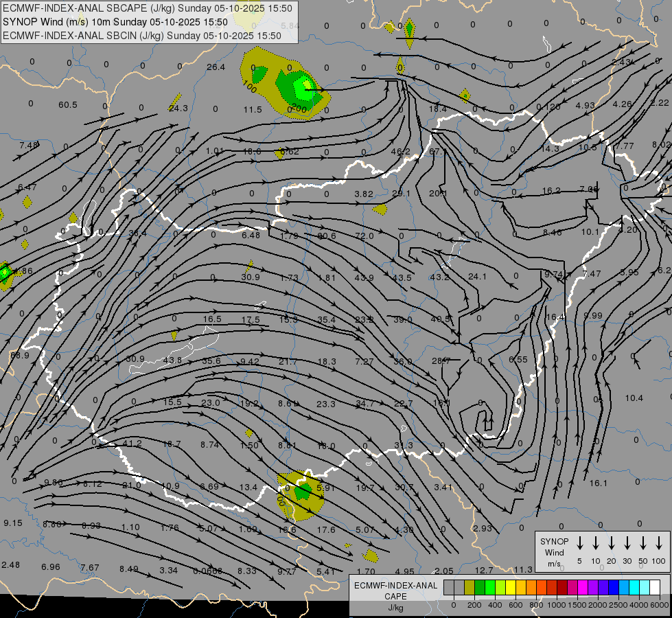This screenshot has height=618, width=672.
Task: Select the olive swatch in the CAPE color bar
Action: (470, 588)
